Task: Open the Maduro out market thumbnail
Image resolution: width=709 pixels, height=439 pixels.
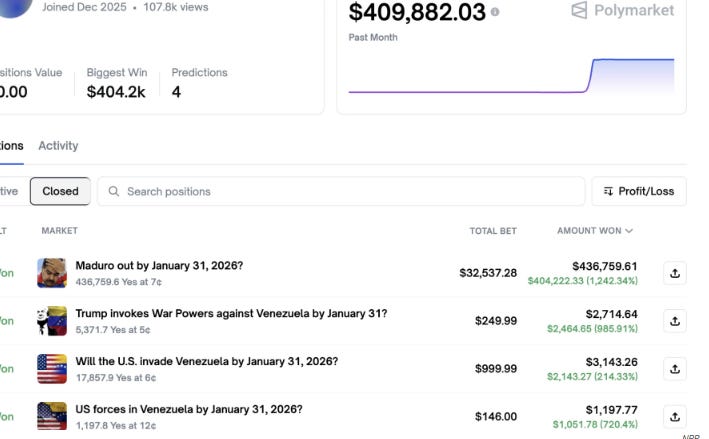Action: pos(52,273)
